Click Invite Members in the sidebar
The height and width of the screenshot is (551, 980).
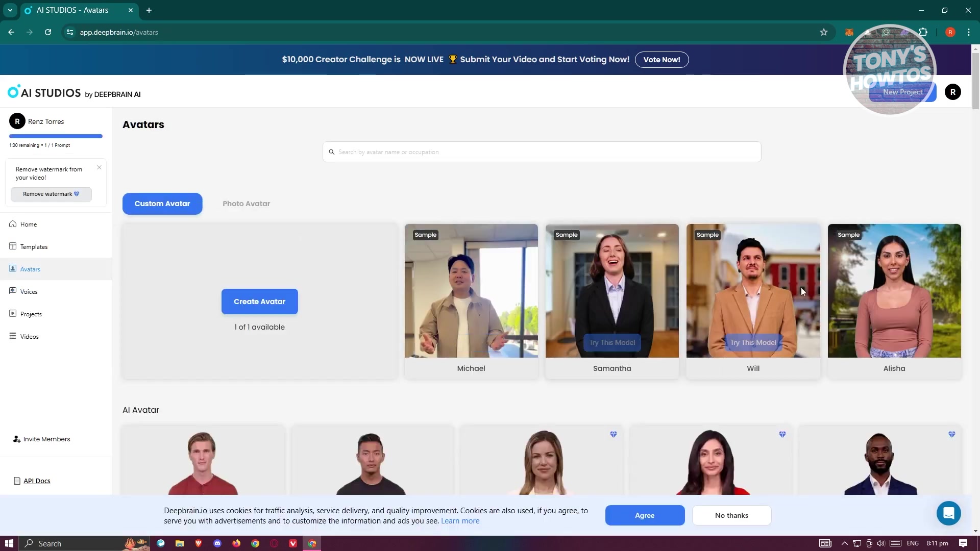click(x=42, y=439)
